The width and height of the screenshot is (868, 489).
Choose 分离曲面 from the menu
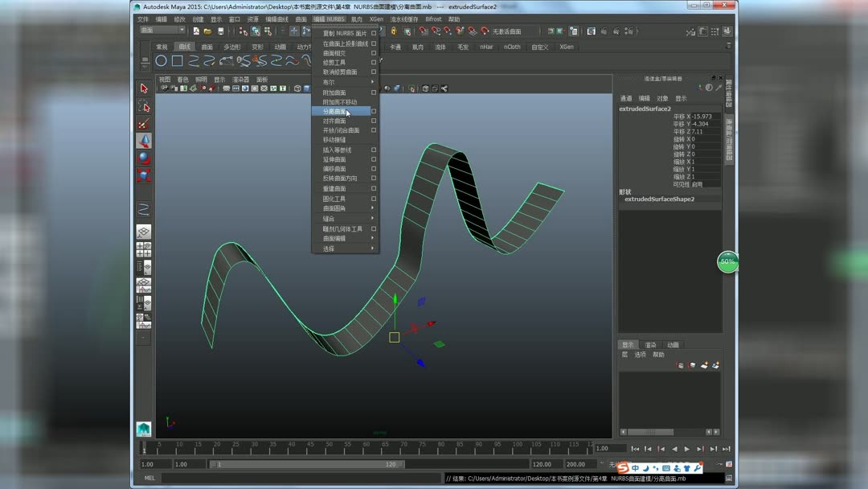pos(335,112)
